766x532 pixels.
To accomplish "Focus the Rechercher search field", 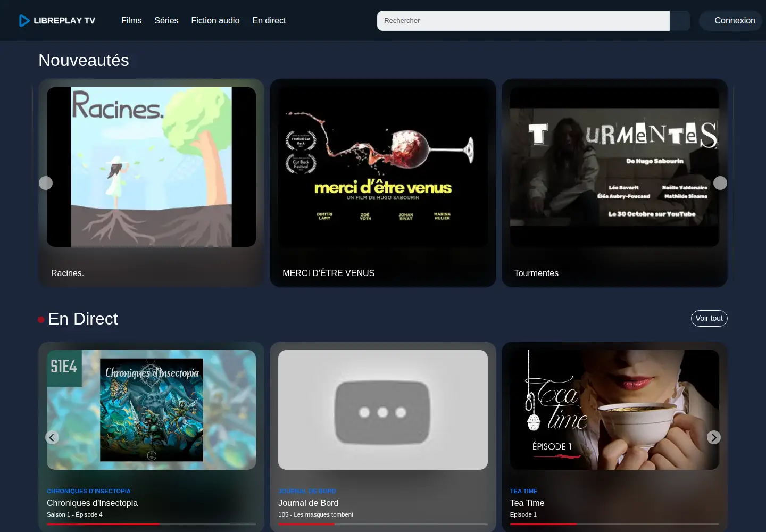I will point(523,21).
